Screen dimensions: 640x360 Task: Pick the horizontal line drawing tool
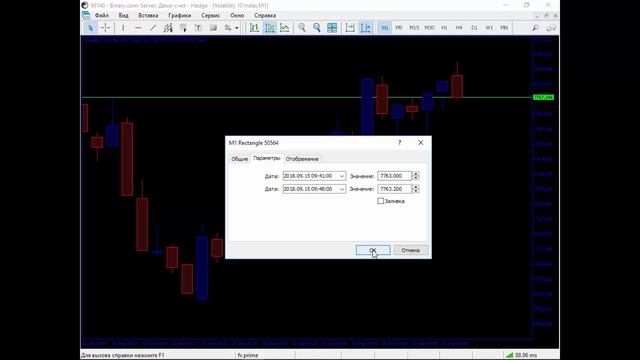point(138,28)
